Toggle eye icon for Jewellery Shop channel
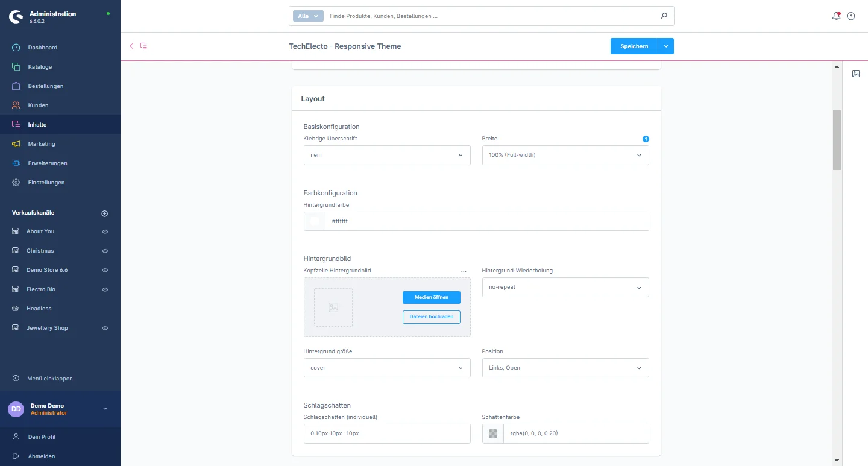This screenshot has width=868, height=466. click(105, 328)
